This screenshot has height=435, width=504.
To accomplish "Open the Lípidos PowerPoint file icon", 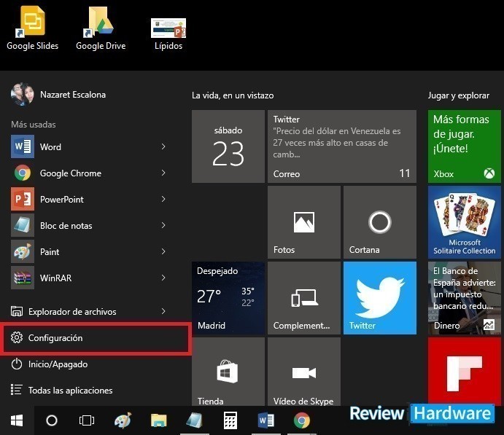I will tap(168, 34).
